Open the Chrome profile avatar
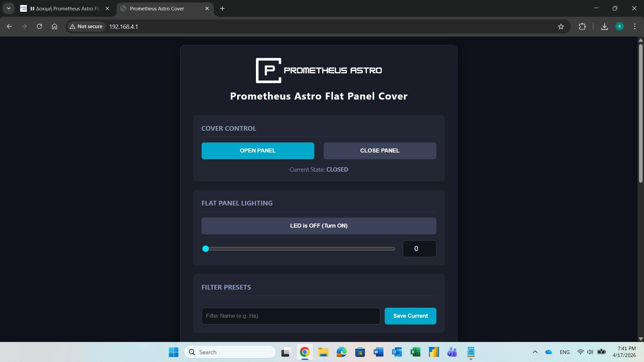Viewport: 644px width, 362px height. (620, 26)
